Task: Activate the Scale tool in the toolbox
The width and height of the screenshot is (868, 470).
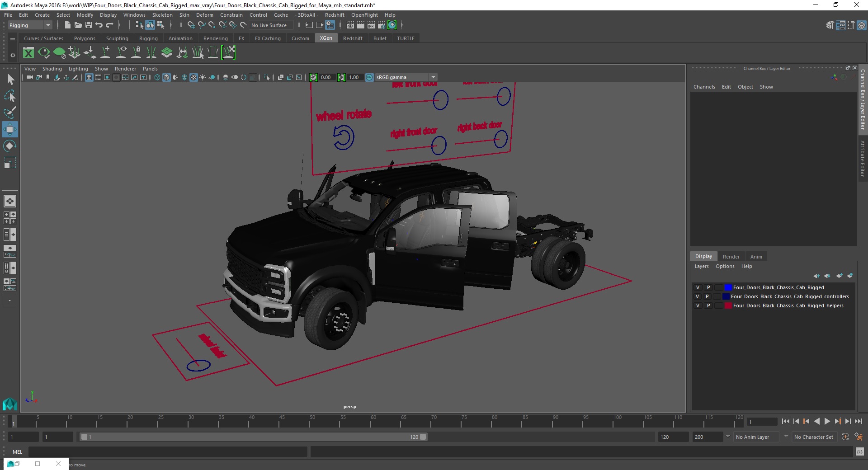Action: 10,163
